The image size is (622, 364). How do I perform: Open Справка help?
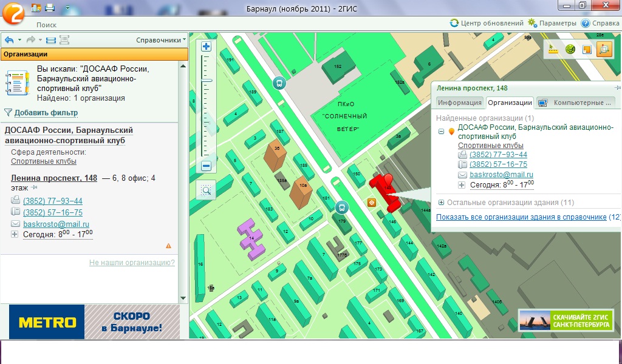coord(600,23)
